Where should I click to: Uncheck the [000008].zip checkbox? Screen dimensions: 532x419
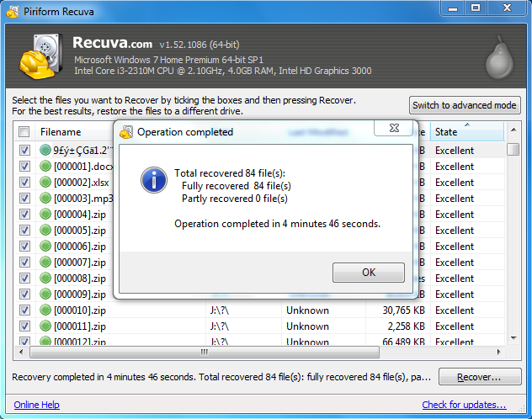pyautogui.click(x=24, y=278)
